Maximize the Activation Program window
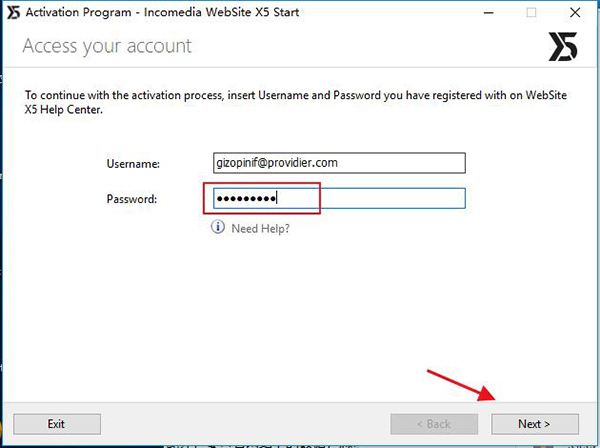600x448 pixels. 531,13
